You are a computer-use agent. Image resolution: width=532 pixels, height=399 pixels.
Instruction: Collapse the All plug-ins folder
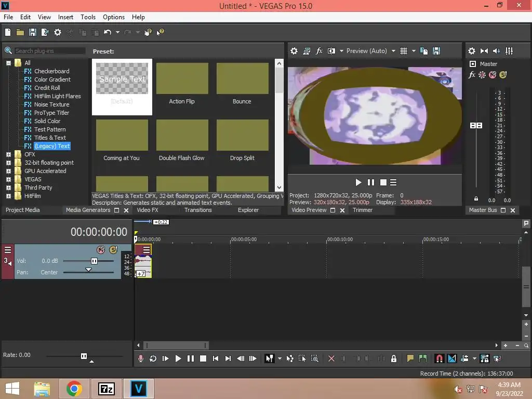pos(8,63)
